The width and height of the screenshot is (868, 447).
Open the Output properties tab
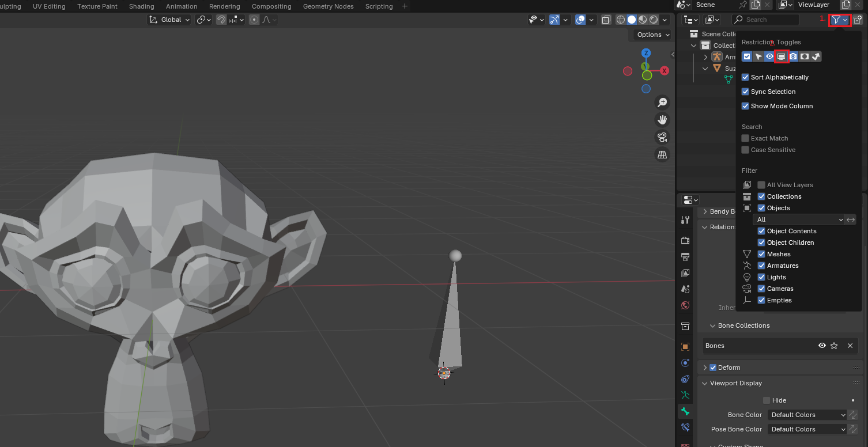coord(685,256)
